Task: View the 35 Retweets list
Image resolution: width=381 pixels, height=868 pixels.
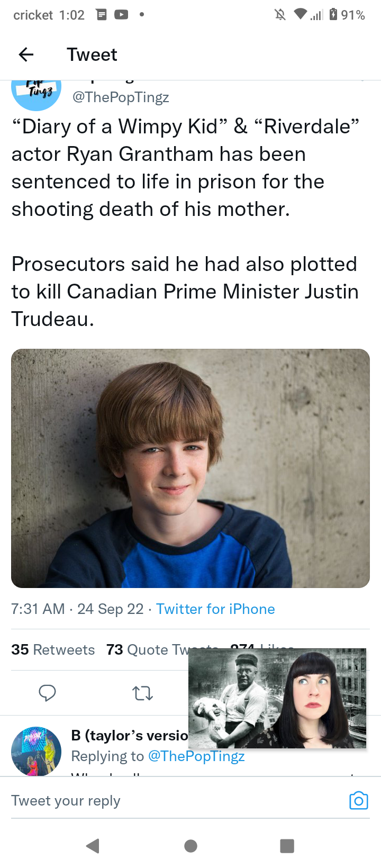Action: (x=53, y=649)
